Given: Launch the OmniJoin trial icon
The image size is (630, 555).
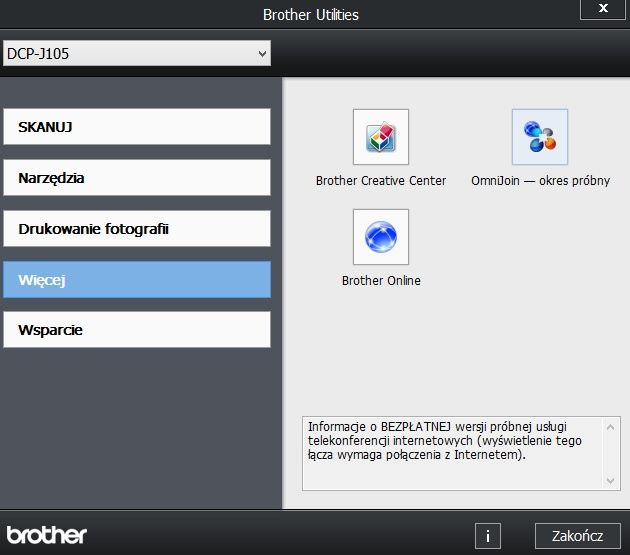Looking at the screenshot, I should [540, 137].
